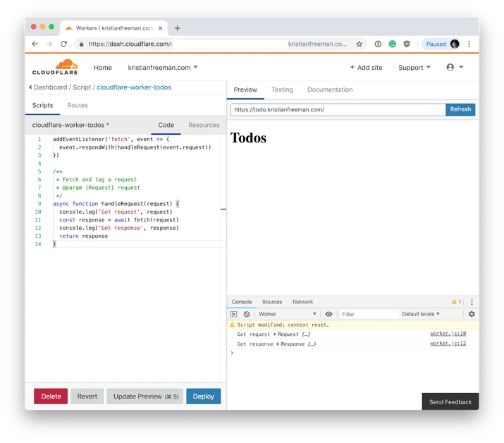Open worker.js:12 source link
Screen dimensions: 504x443
448,344
